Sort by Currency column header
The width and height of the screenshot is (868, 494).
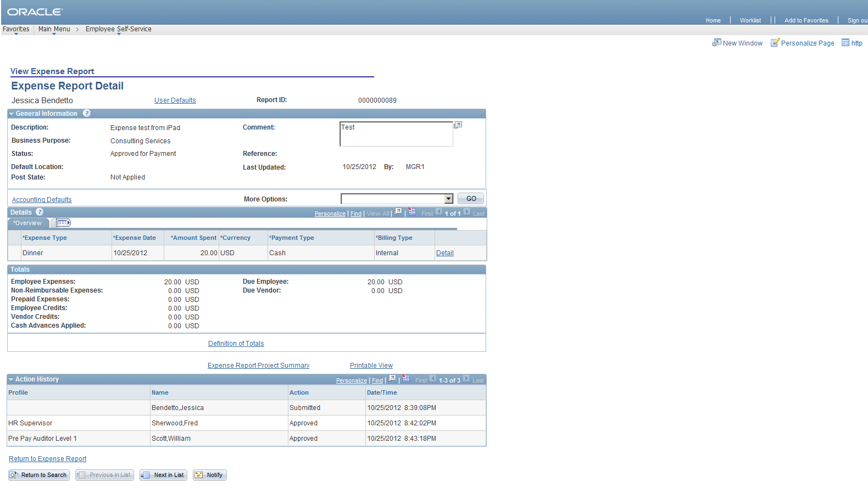[x=236, y=238]
